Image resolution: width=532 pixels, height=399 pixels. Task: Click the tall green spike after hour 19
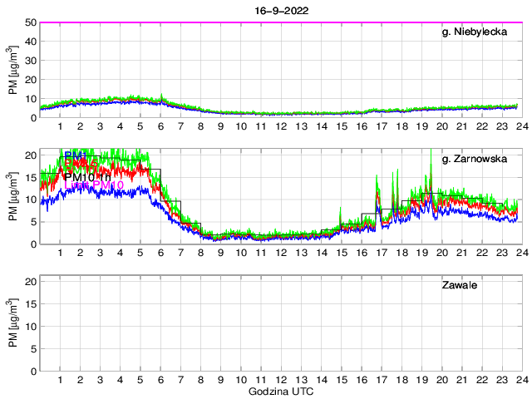tap(431, 152)
